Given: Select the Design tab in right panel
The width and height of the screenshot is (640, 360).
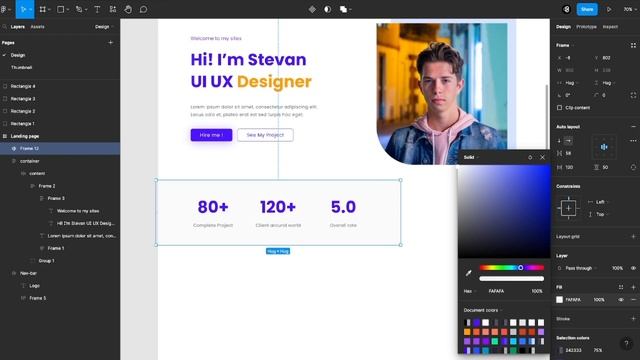Looking at the screenshot, I should pos(563,27).
